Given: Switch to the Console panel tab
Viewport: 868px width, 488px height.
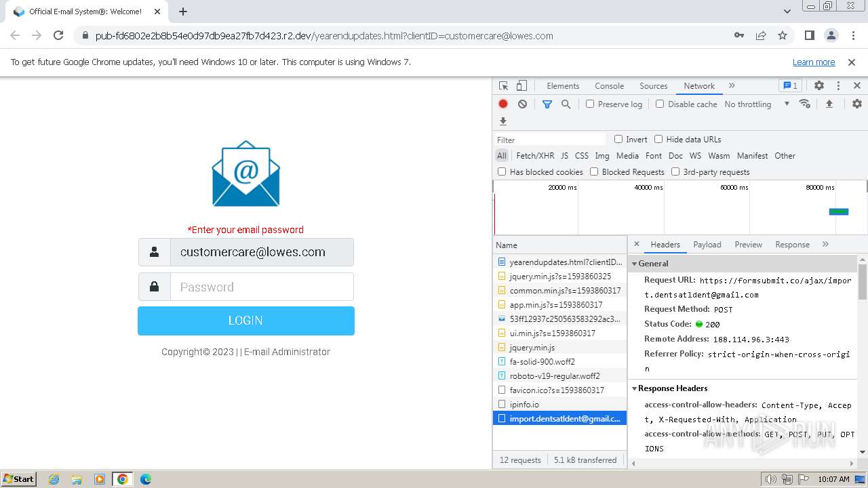Looking at the screenshot, I should pyautogui.click(x=609, y=86).
